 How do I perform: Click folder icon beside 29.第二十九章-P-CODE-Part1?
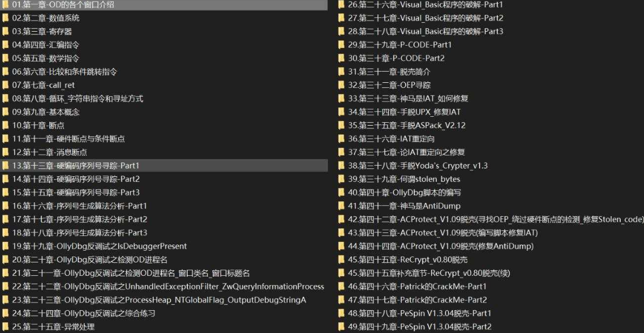(x=341, y=45)
